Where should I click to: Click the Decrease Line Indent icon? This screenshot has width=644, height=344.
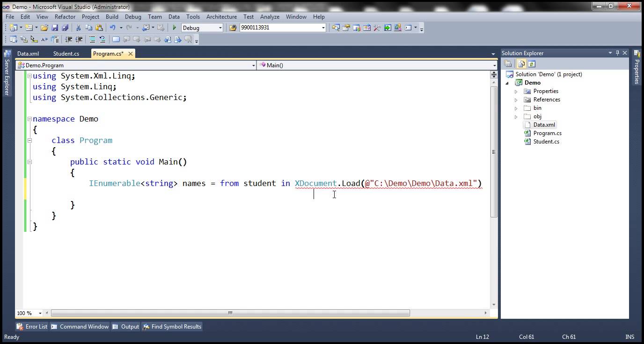pyautogui.click(x=68, y=39)
